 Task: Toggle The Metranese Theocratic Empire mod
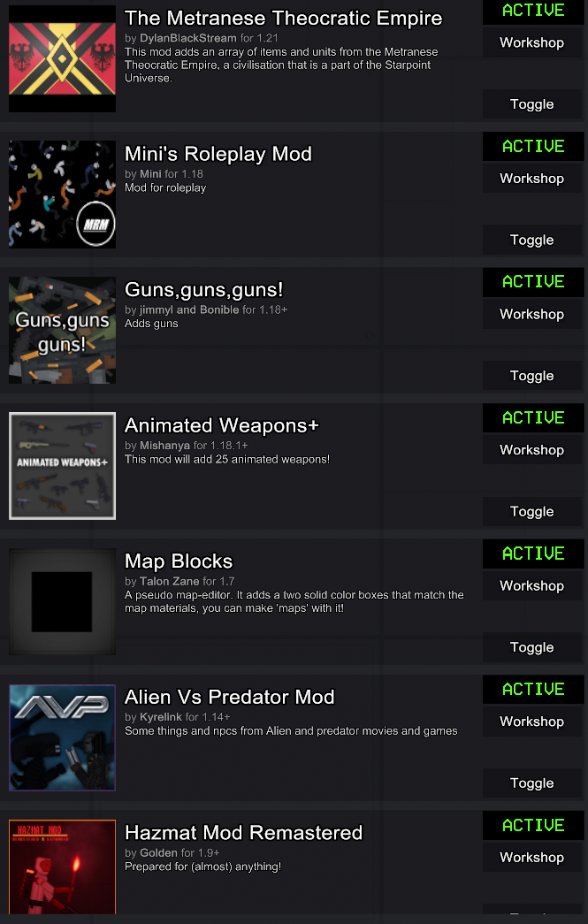coord(532,104)
